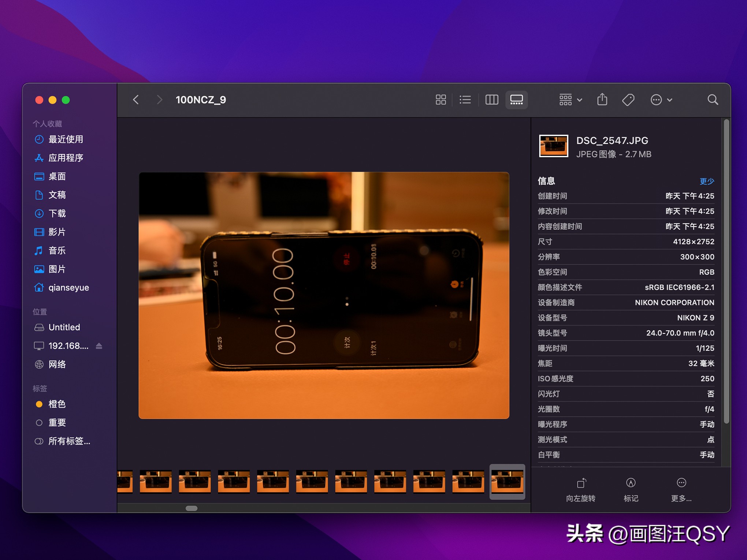Open the 图片 sidebar entry
747x560 pixels.
(56, 269)
